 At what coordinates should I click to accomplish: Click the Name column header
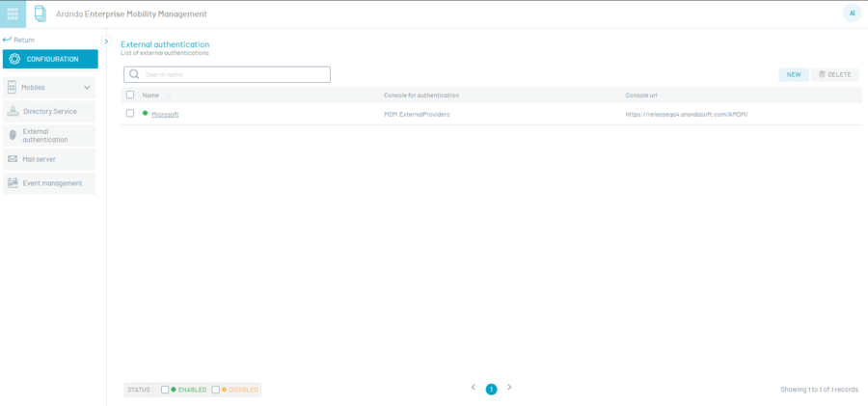(x=150, y=95)
